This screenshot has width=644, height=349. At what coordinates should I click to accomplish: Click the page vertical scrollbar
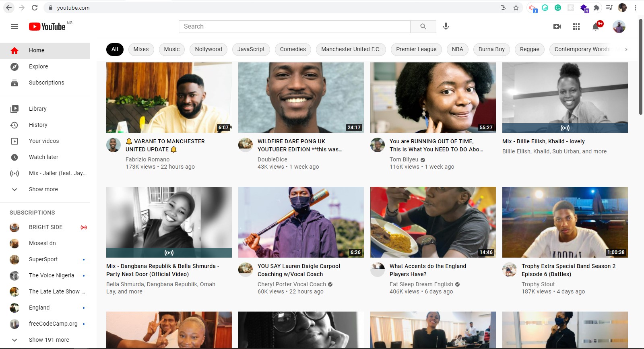point(641,66)
